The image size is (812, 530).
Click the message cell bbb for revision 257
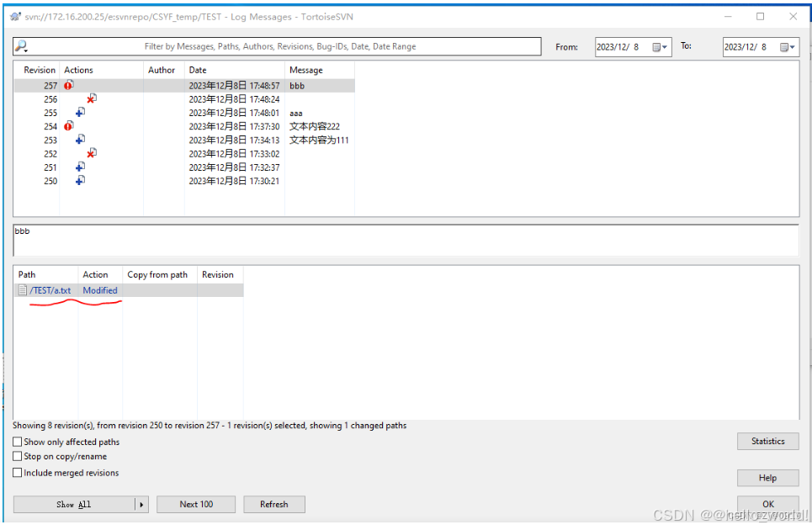(297, 86)
